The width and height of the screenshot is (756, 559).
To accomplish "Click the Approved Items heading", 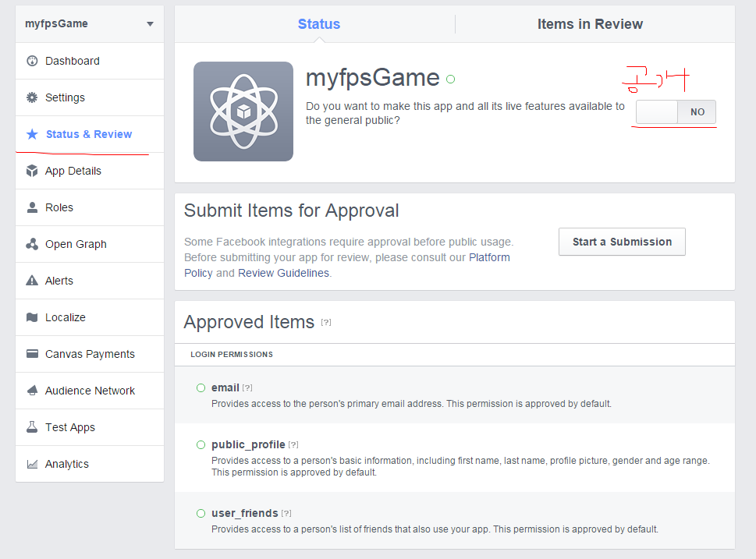I will 249,322.
